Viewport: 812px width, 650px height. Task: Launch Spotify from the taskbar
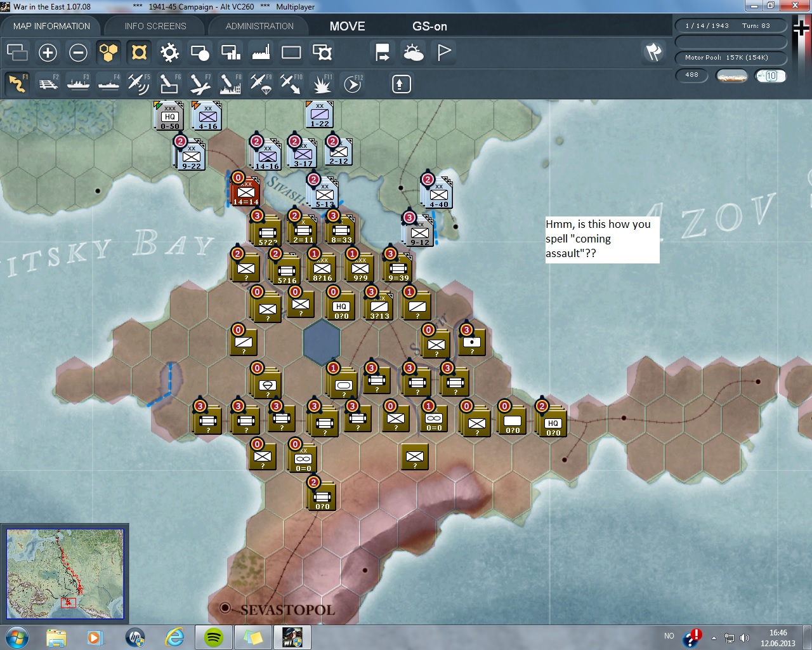pos(214,637)
